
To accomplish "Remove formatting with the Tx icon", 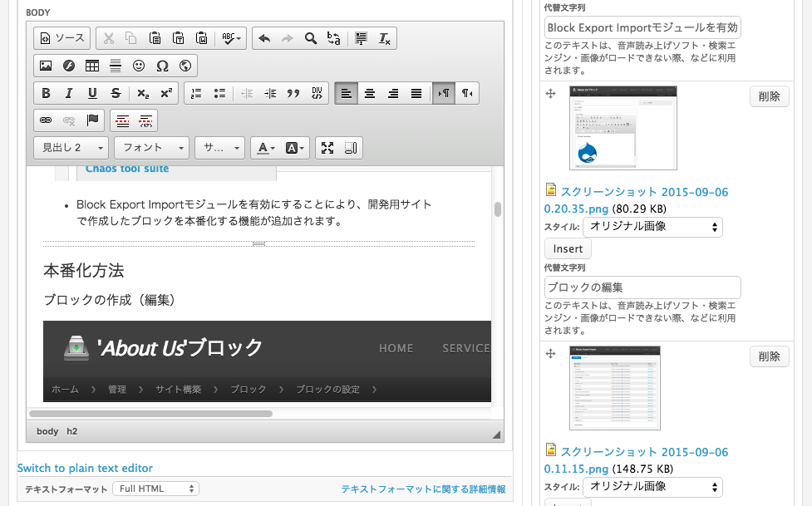I will tap(384, 37).
